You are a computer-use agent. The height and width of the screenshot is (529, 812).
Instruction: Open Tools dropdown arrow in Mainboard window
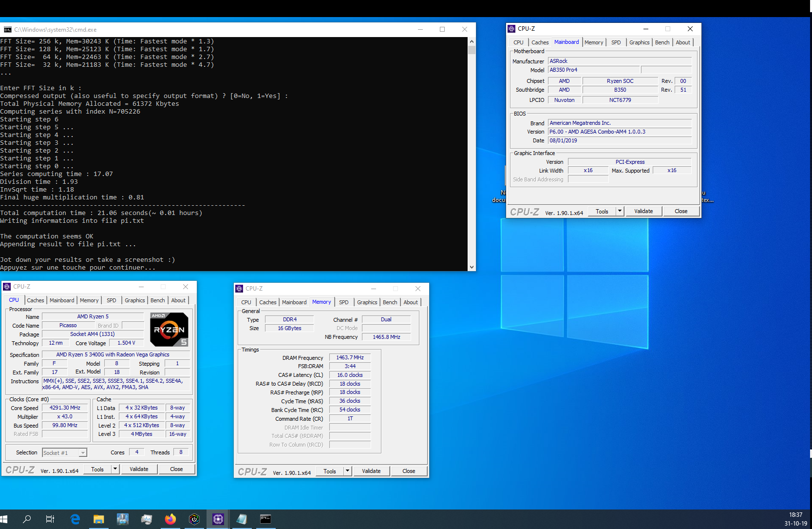coord(620,211)
